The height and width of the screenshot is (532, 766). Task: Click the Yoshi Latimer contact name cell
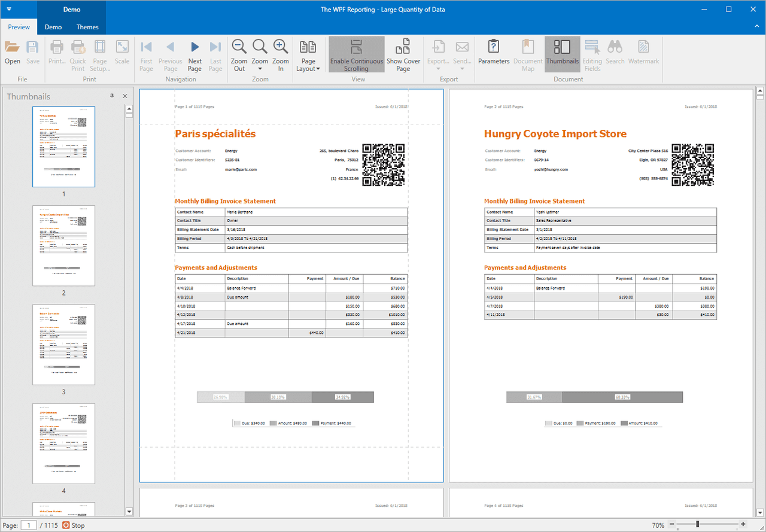tap(625, 212)
